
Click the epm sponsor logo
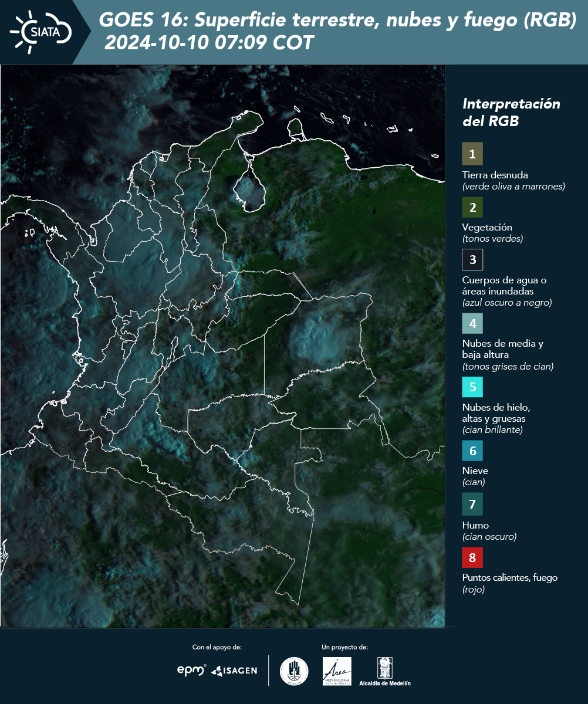192,670
